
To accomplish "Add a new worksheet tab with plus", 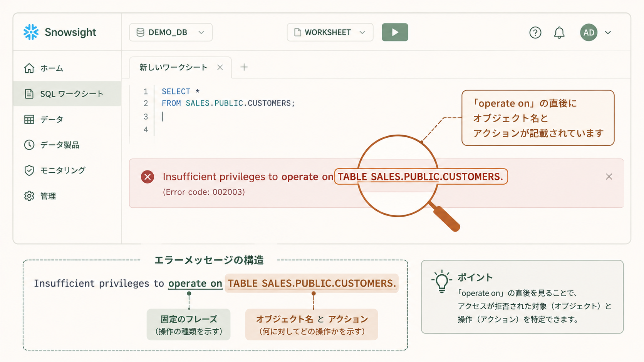I will (244, 67).
